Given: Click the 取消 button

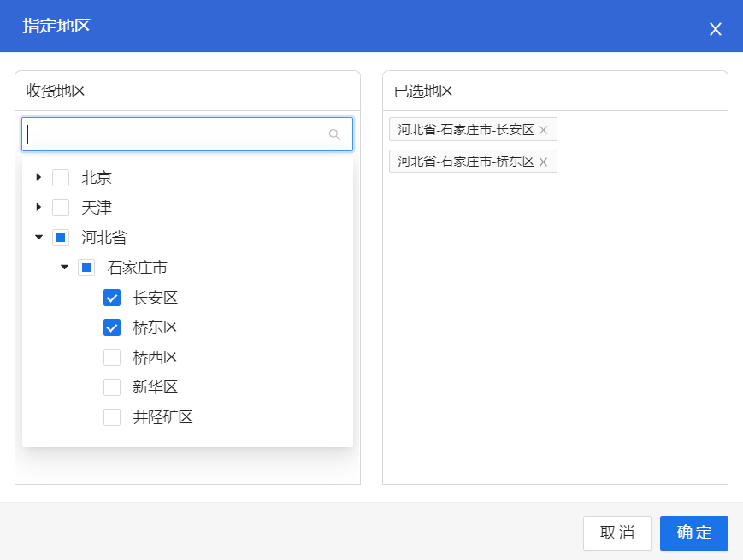Looking at the screenshot, I should coord(616,533).
